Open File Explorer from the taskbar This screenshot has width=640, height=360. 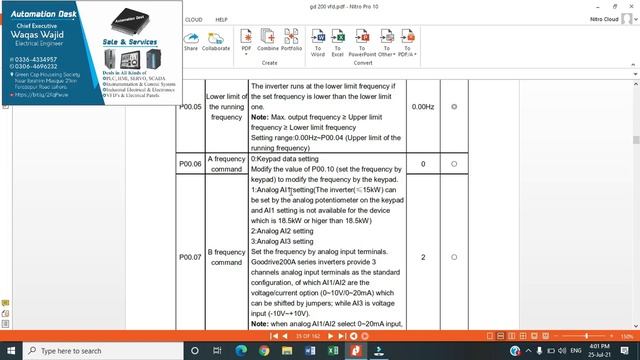coord(287,351)
